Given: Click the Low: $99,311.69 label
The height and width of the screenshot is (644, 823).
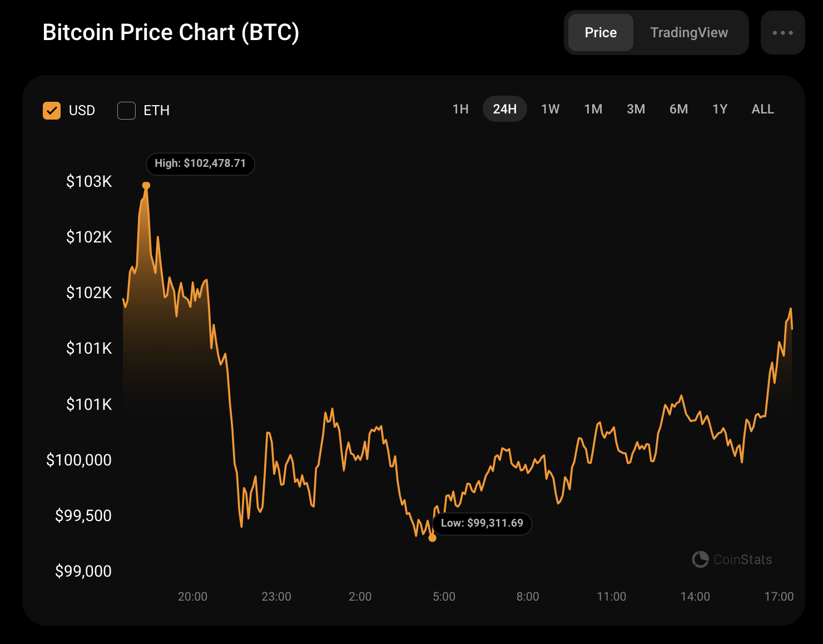Looking at the screenshot, I should 482,523.
